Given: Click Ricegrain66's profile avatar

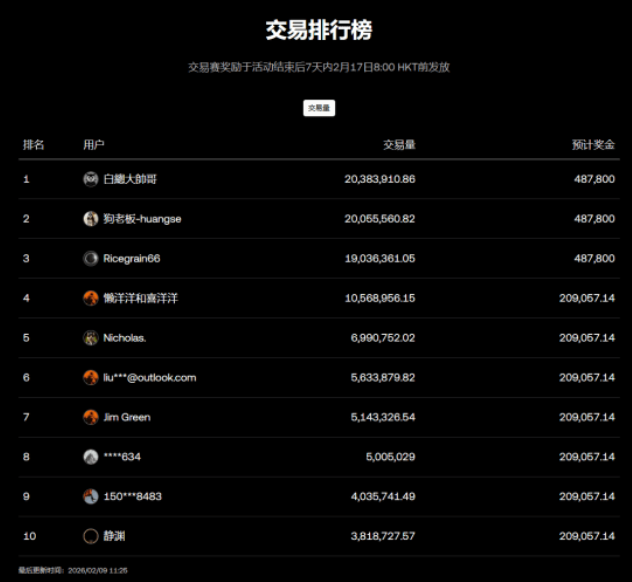Looking at the screenshot, I should tap(91, 258).
